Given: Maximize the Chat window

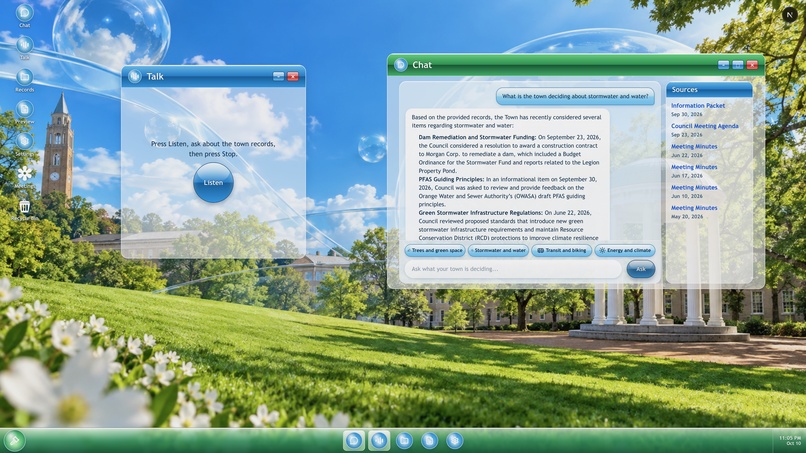Looking at the screenshot, I should pyautogui.click(x=738, y=65).
